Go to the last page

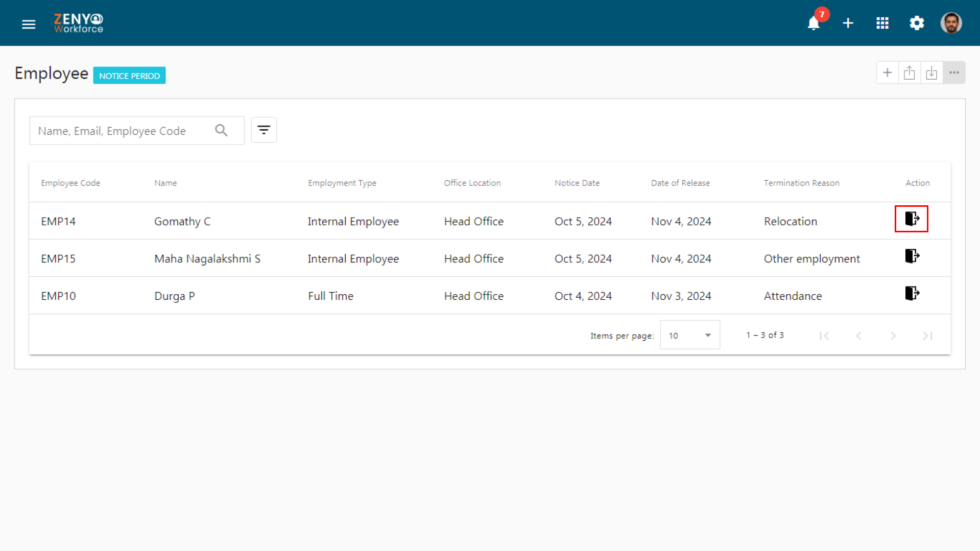pyautogui.click(x=927, y=336)
